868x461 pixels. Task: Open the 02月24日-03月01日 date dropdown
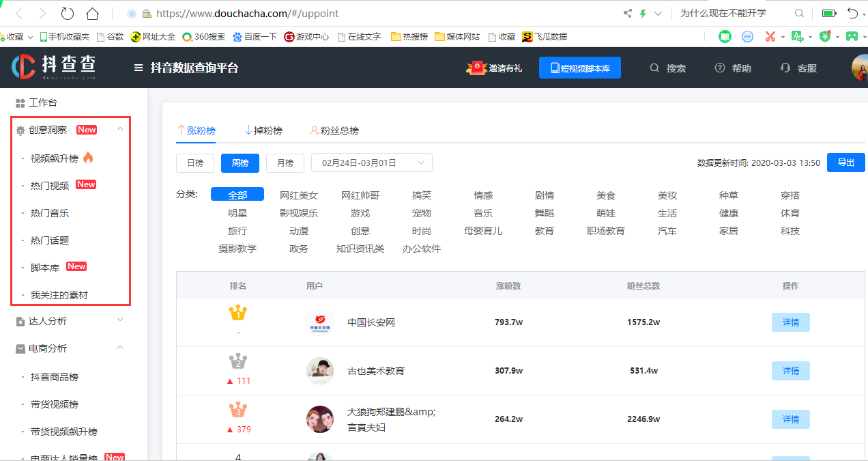coord(372,163)
